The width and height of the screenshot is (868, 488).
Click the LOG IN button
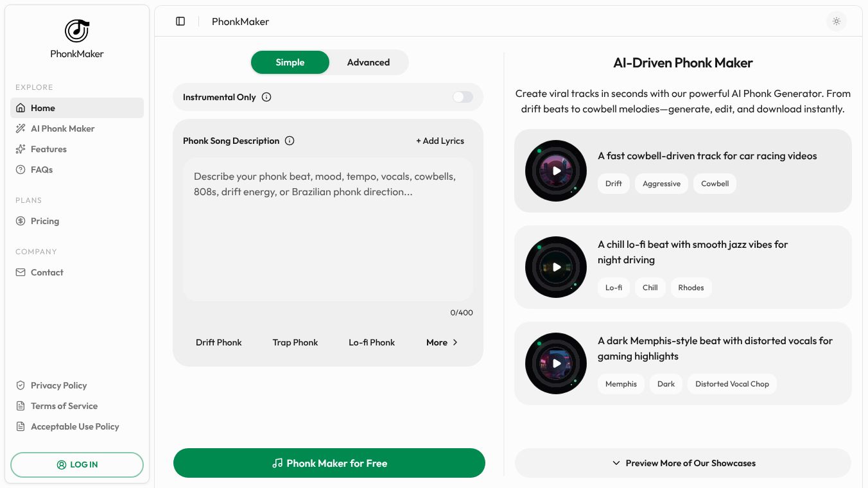point(77,464)
